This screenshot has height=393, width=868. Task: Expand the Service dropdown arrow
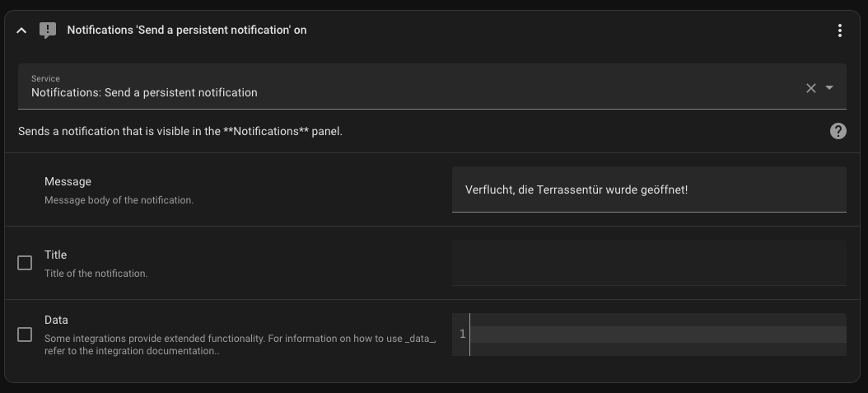click(829, 88)
